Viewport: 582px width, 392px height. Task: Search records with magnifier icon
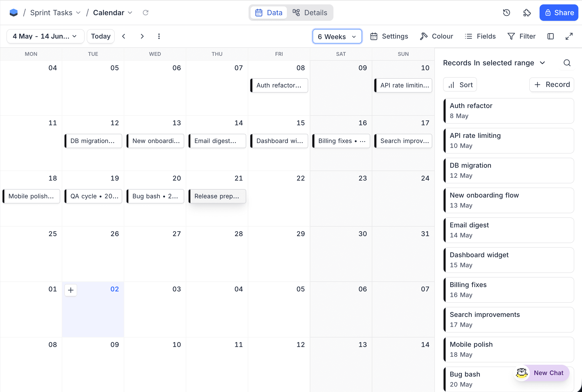567,63
